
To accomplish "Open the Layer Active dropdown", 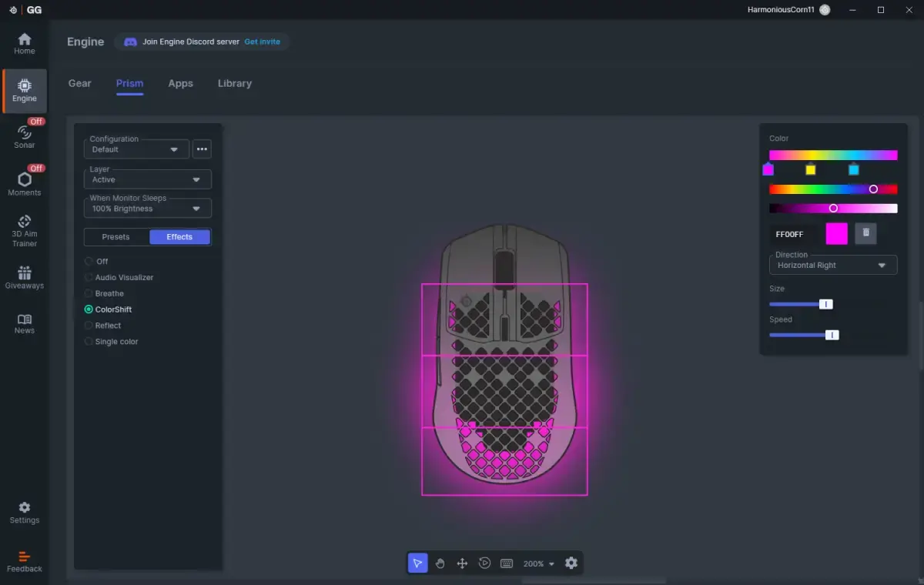I will (x=147, y=179).
